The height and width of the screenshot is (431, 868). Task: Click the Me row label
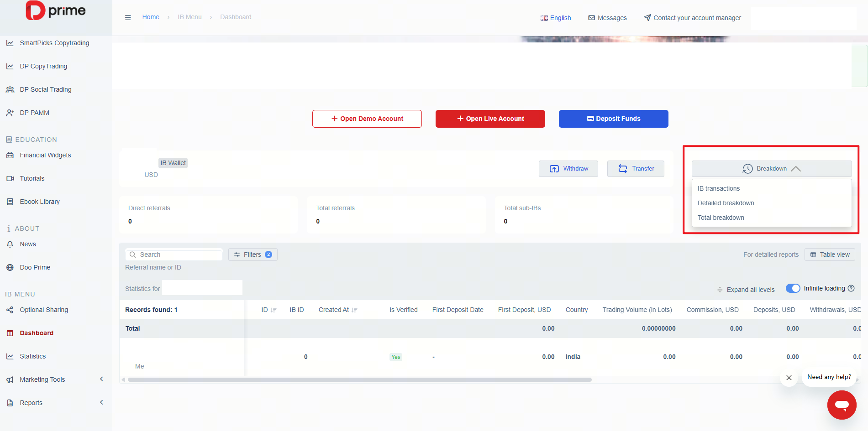point(139,366)
